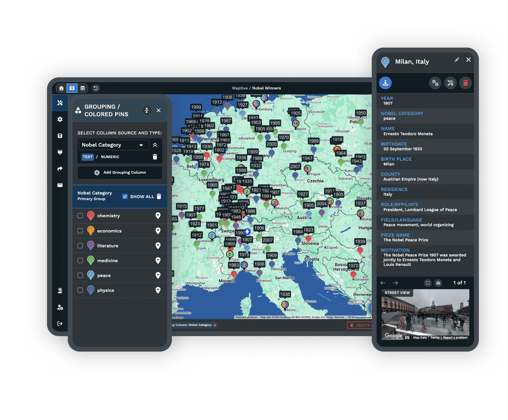Click the cloud upload image icon
The height and width of the screenshot is (420, 508).
coord(438,283)
